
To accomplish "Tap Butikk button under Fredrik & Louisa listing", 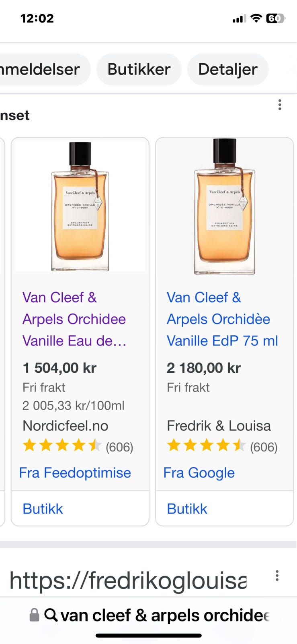I will click(x=187, y=509).
